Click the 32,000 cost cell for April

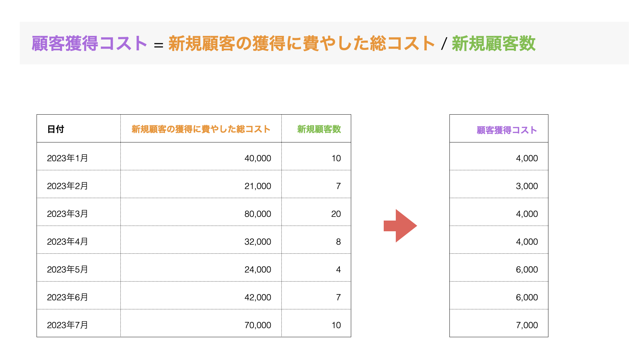[x=258, y=242]
